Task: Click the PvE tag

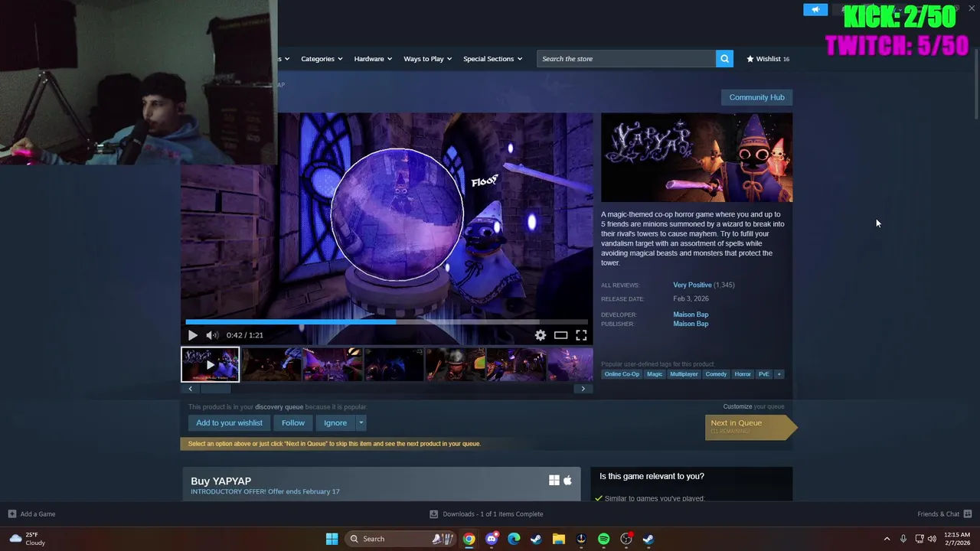Action: pos(764,374)
